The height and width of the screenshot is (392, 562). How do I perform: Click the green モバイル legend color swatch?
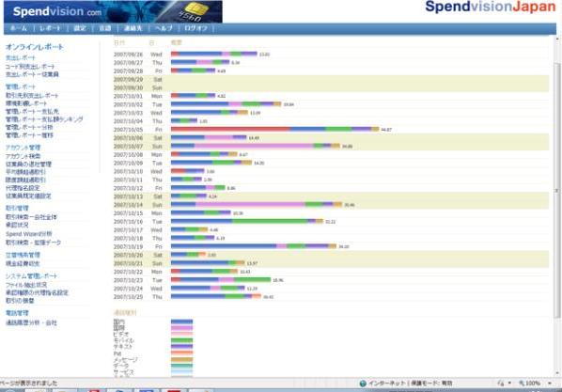coord(181,340)
